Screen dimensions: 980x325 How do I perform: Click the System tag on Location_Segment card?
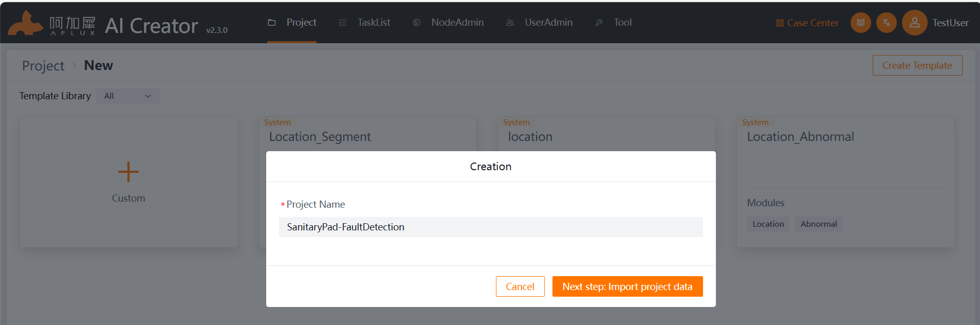tap(277, 122)
